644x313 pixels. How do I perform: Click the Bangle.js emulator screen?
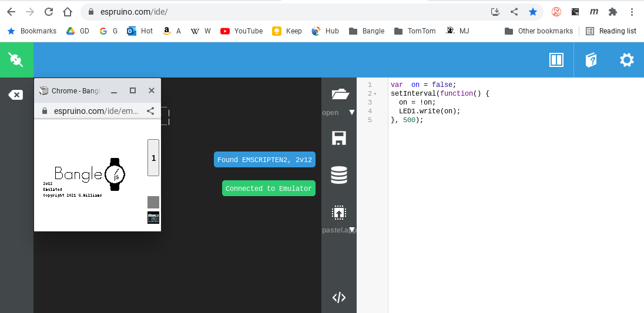click(89, 175)
